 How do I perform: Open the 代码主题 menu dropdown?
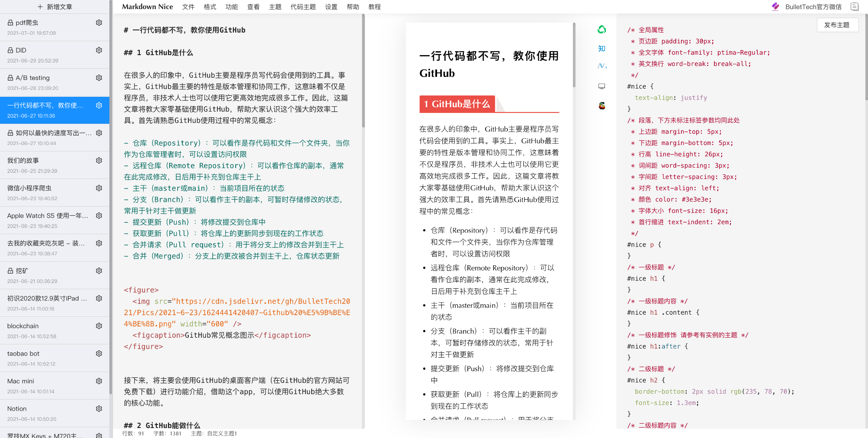[303, 7]
